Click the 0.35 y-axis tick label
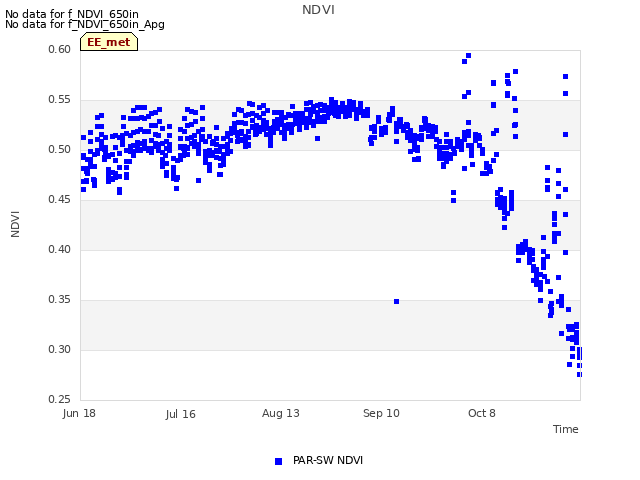 (60, 300)
